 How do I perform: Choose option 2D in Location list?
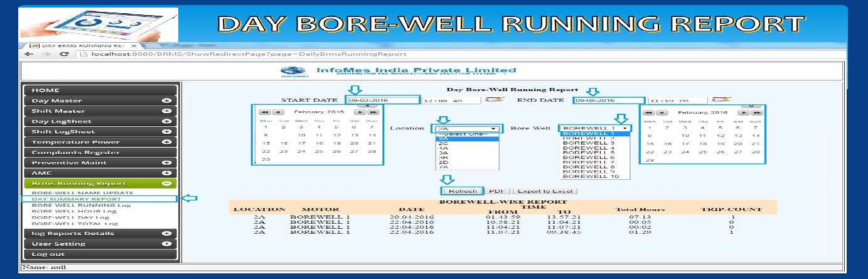[x=467, y=162]
